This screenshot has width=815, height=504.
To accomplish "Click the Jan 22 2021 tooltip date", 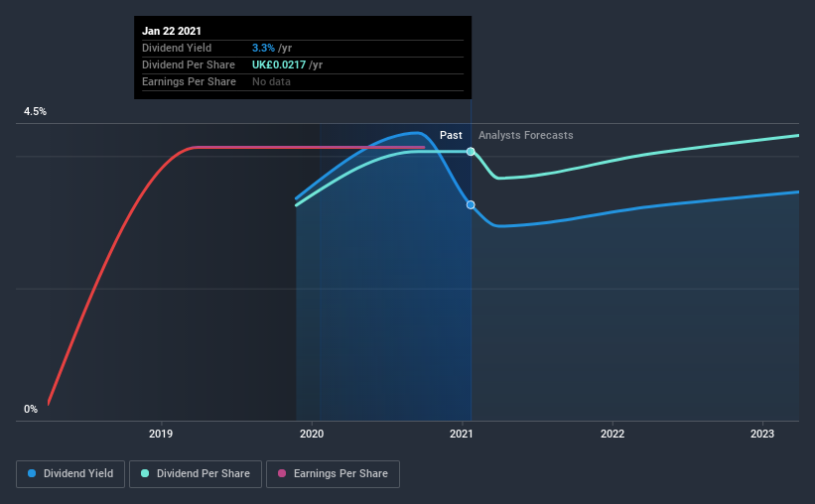I will [172, 31].
